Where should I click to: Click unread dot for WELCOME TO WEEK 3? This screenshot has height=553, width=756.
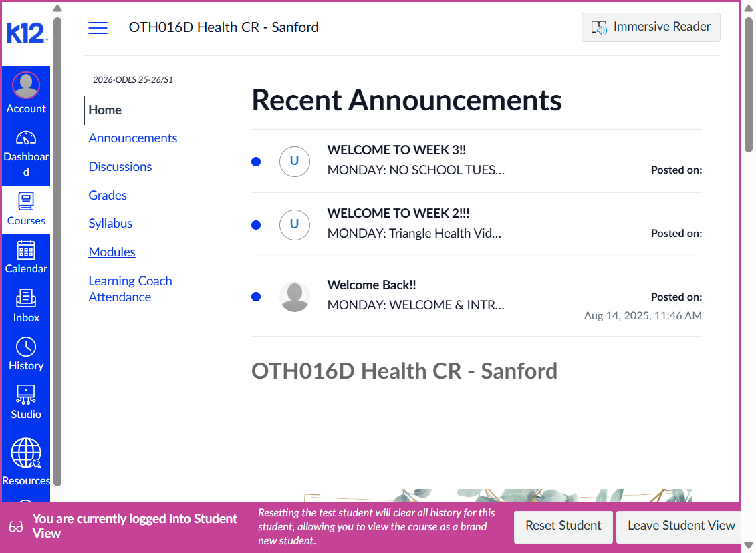coord(256,162)
